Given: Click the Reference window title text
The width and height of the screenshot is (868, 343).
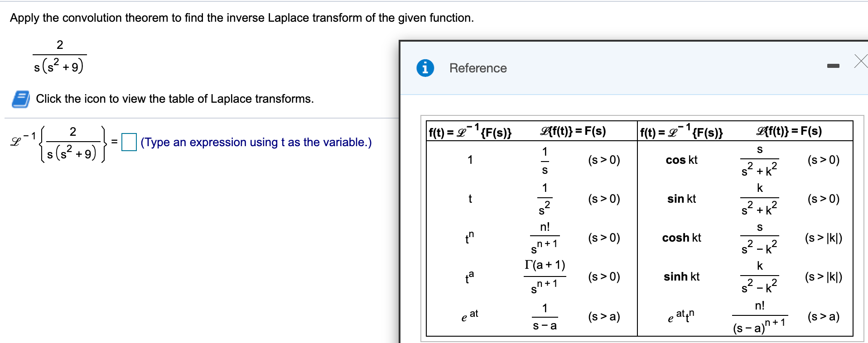Looking at the screenshot, I should [x=477, y=68].
